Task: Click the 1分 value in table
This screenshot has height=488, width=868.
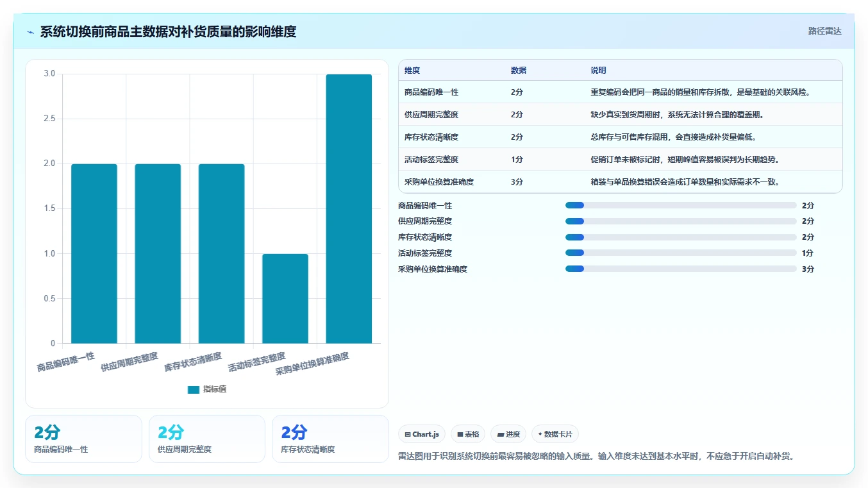Action: [517, 160]
